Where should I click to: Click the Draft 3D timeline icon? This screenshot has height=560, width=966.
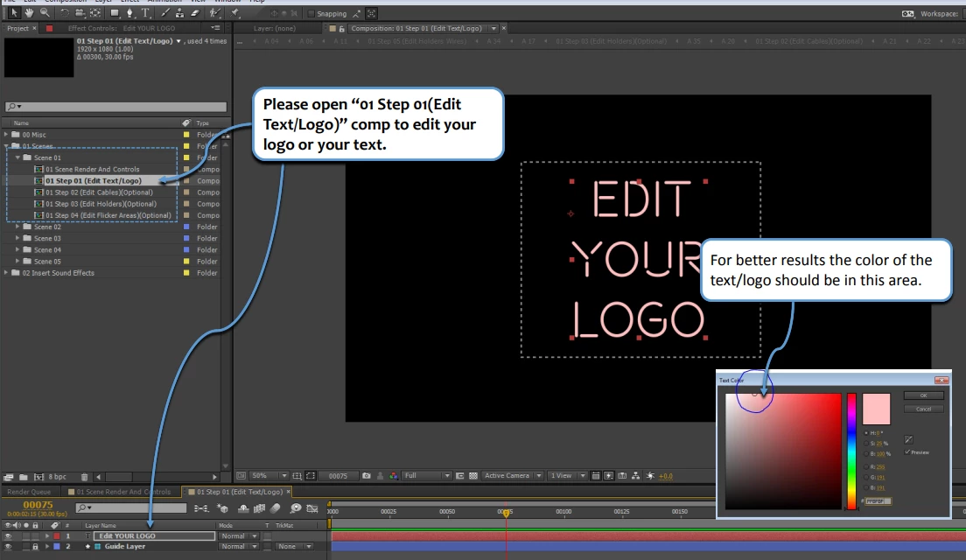point(223,508)
